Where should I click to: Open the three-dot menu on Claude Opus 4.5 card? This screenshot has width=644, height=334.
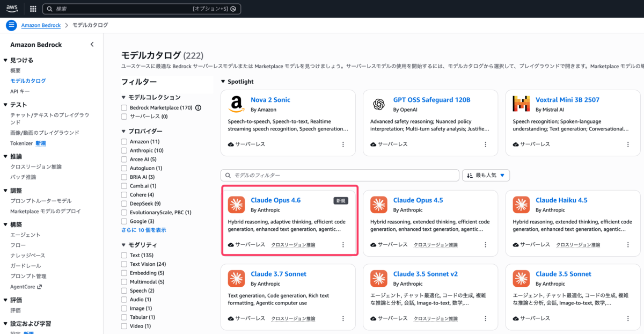point(486,244)
